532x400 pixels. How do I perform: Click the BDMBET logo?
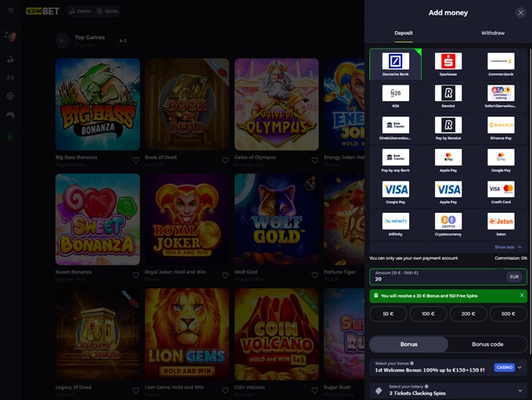click(x=43, y=11)
